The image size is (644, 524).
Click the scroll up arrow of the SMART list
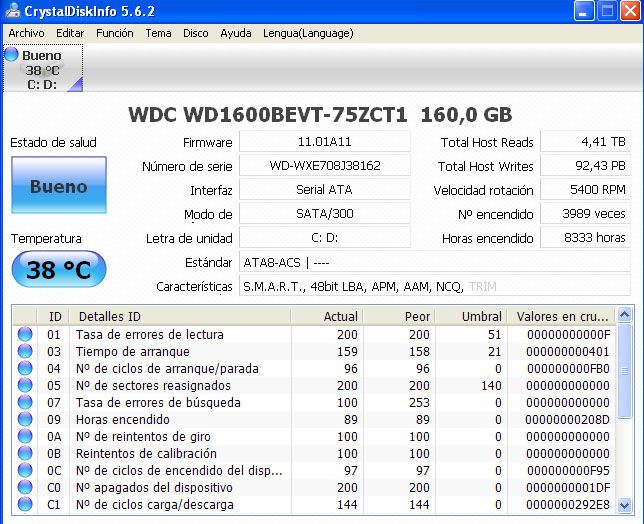point(624,315)
